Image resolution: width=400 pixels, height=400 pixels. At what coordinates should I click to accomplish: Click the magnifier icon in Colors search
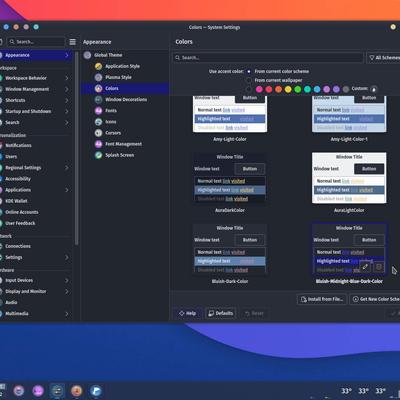pyautogui.click(x=178, y=58)
